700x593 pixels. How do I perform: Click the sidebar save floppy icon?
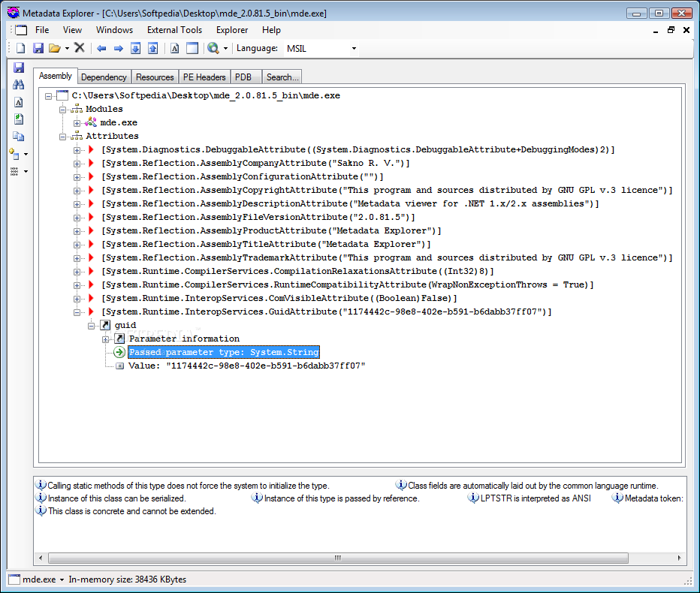(19, 68)
